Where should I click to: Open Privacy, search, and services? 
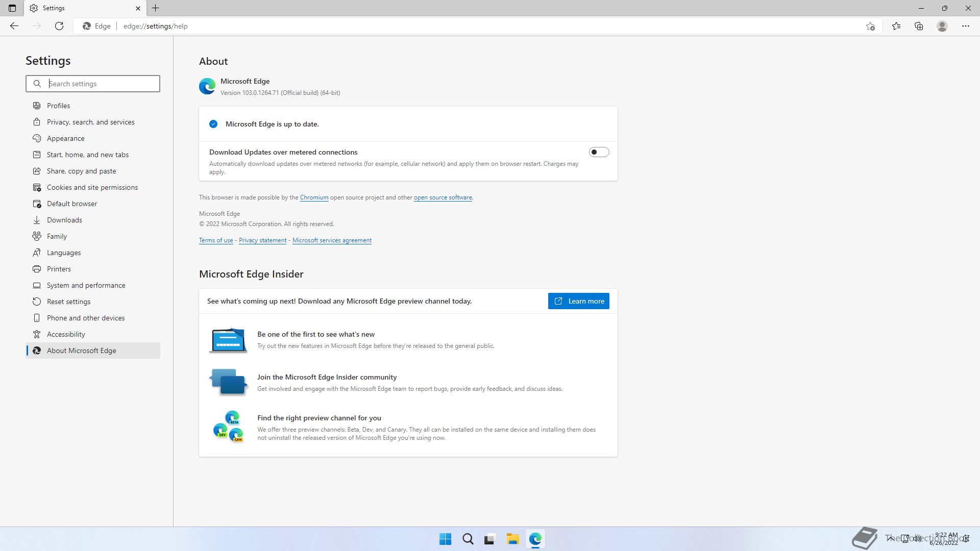click(93, 122)
